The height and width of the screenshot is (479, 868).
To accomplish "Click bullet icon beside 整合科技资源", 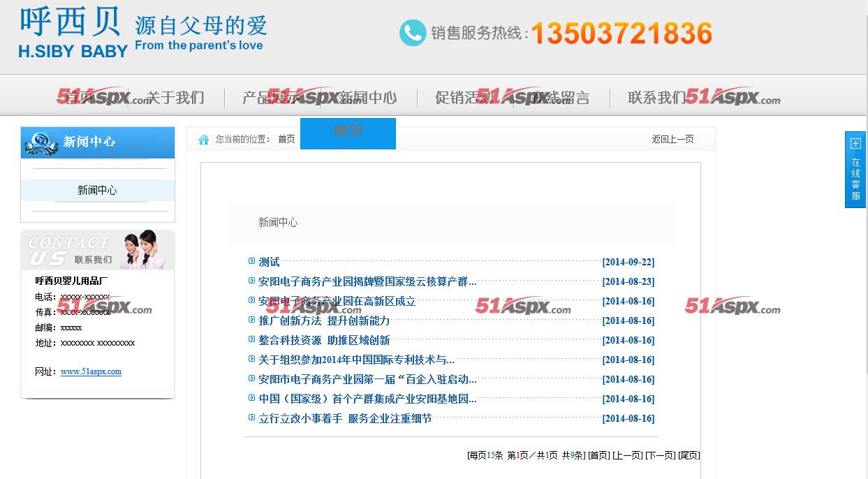I will [252, 339].
